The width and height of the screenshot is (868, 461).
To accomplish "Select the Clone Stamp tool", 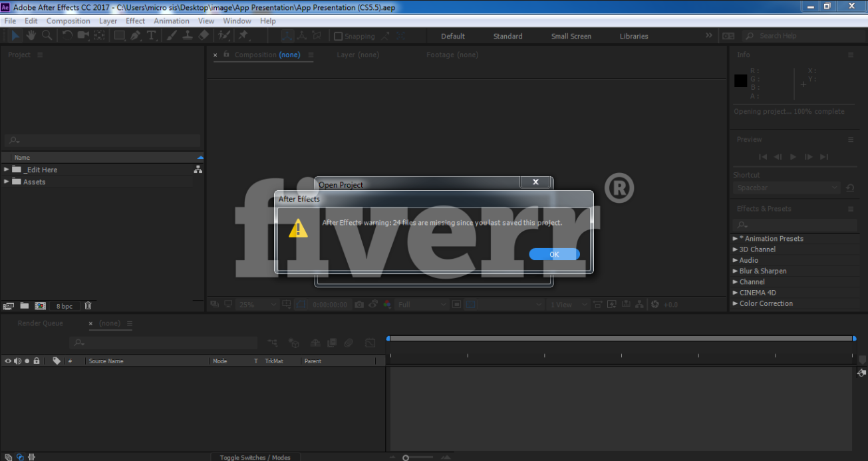I will tap(188, 36).
